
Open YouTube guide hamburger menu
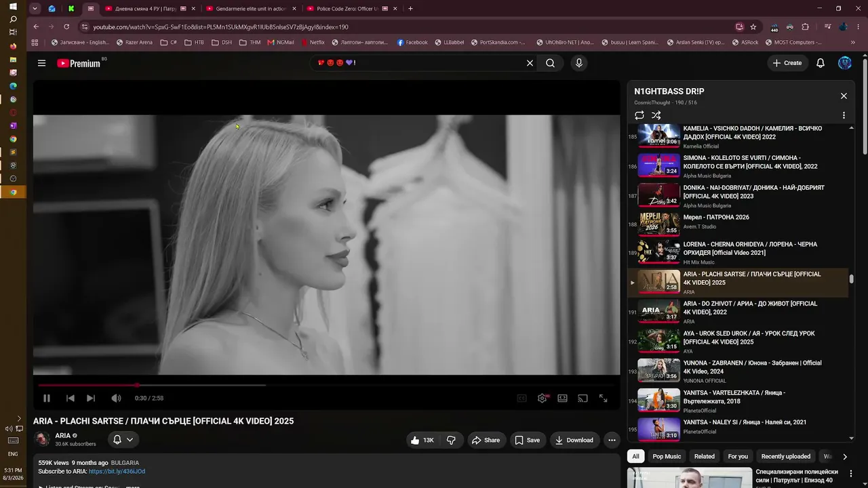(41, 63)
